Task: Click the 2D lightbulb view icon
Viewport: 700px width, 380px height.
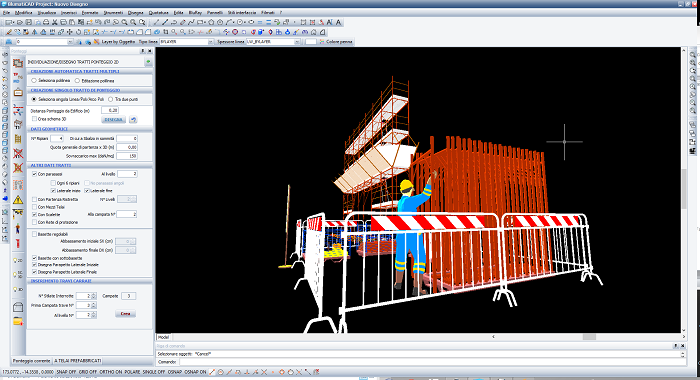Action: [x=18, y=260]
